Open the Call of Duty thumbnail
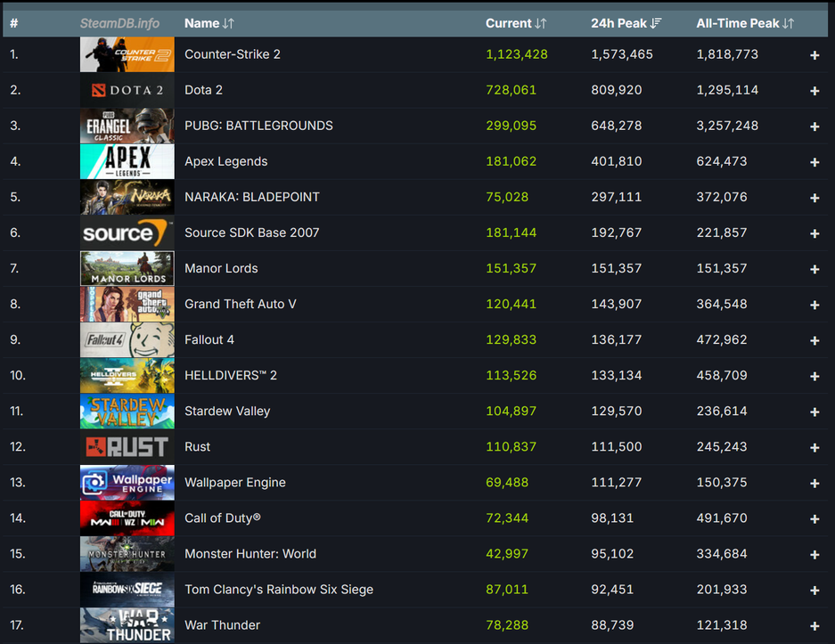Screen dimensions: 835x644 point(127,518)
